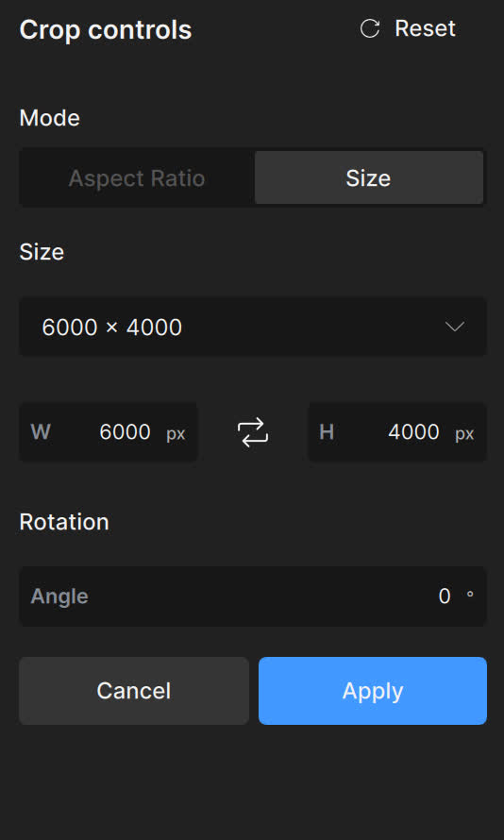The width and height of the screenshot is (504, 840).
Task: Click the degree symbol in the Angle field
Action: 470,594
